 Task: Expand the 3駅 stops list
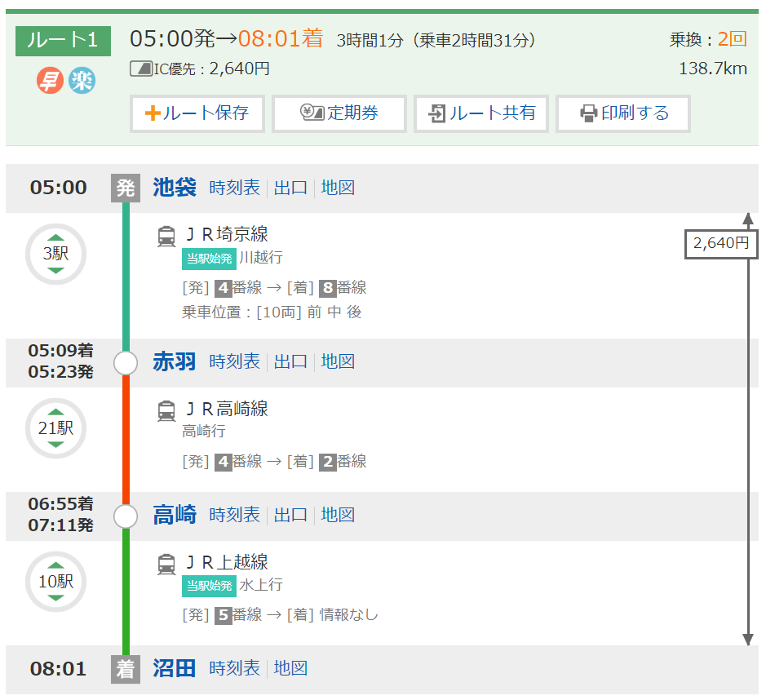pos(55,254)
